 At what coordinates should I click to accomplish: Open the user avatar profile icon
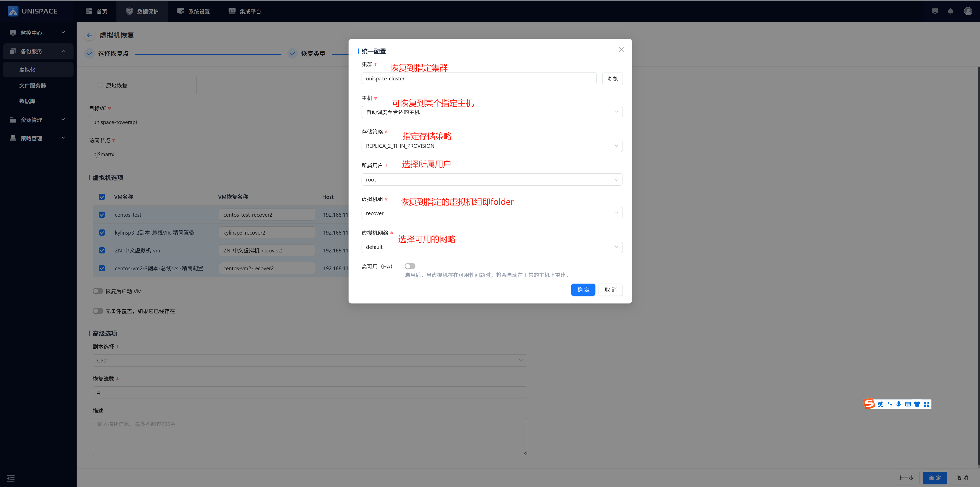tap(968, 11)
